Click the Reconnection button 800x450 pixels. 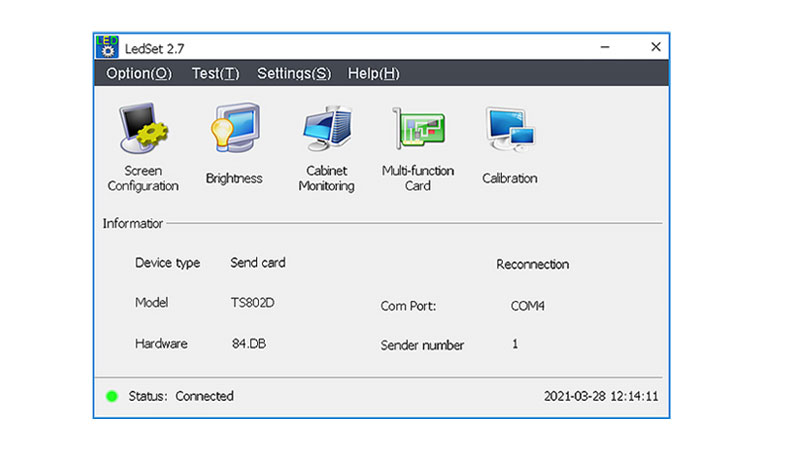coord(532,264)
